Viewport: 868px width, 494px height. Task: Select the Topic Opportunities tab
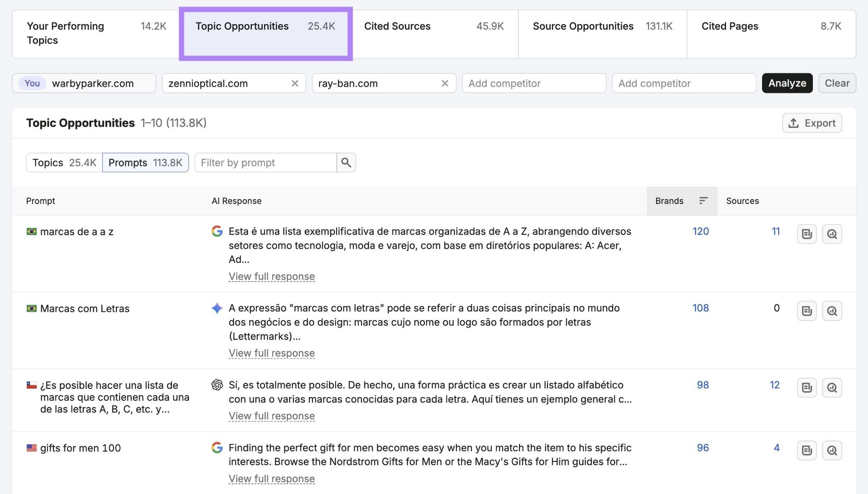[x=265, y=34]
